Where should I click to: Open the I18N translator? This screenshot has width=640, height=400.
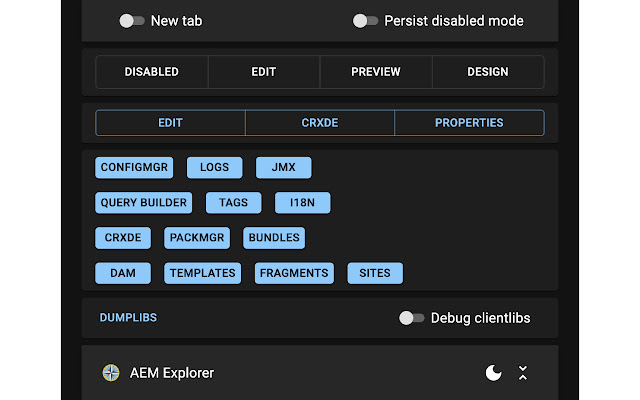click(302, 203)
